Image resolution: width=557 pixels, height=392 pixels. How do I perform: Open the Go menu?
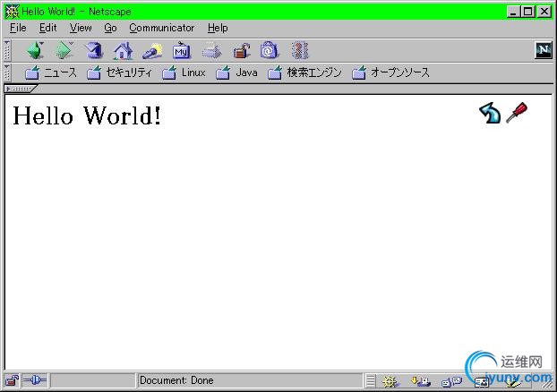coord(110,28)
